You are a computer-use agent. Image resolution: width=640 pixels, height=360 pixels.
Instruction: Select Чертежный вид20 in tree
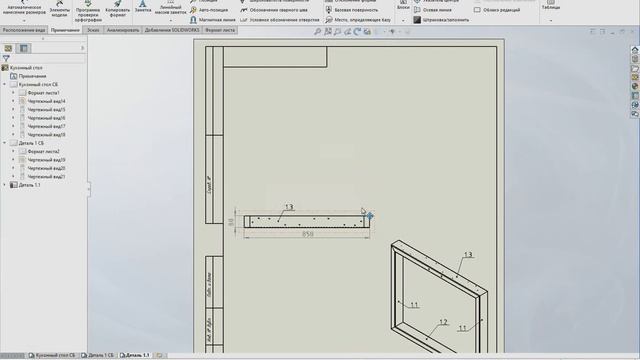[x=42, y=168]
